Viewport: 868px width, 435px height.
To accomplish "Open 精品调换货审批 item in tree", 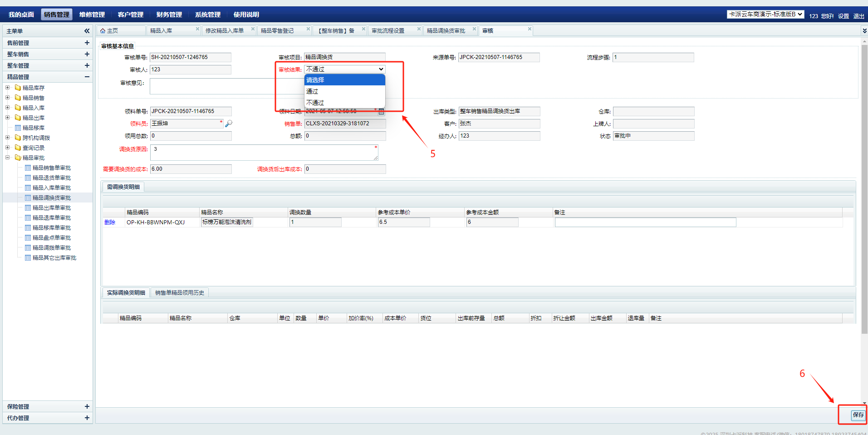I will (51, 198).
